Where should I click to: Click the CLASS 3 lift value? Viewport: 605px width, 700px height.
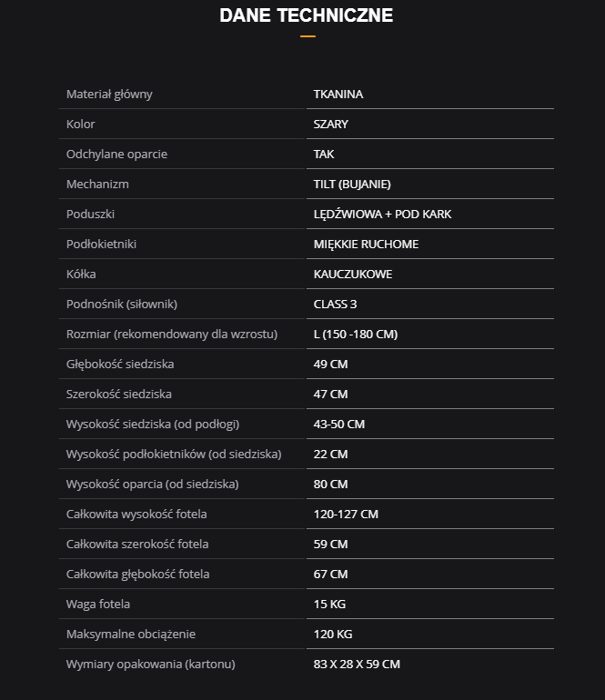point(336,305)
